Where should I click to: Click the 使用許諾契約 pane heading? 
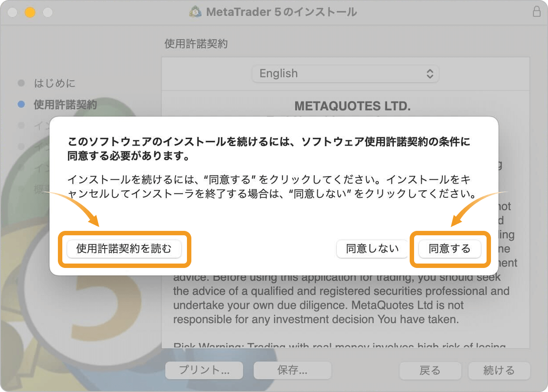196,44
